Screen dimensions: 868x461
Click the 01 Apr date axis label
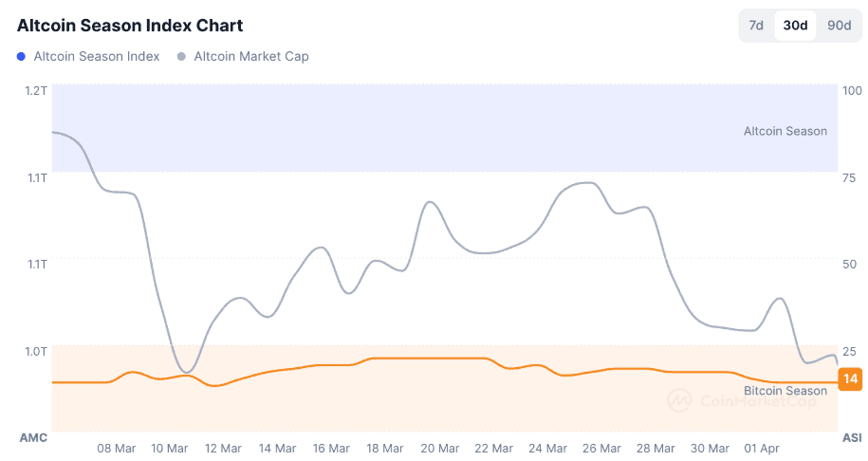(x=764, y=448)
